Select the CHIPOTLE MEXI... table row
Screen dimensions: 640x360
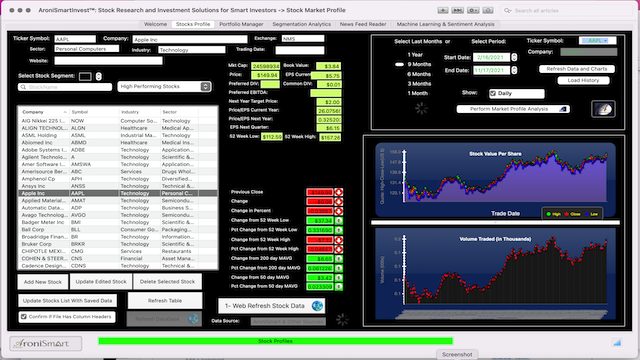[x=118, y=251]
